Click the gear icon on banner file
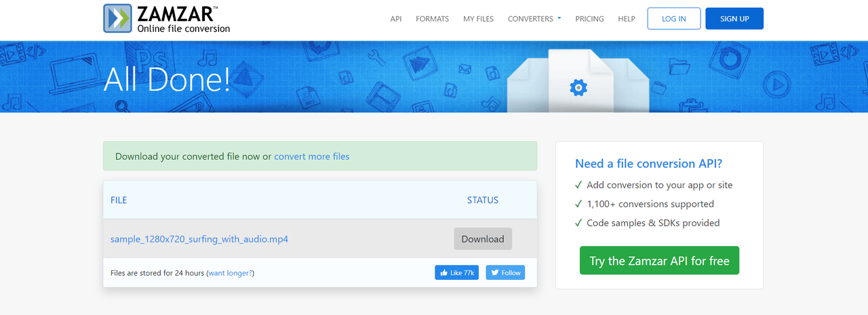868x315 pixels. 578,87
